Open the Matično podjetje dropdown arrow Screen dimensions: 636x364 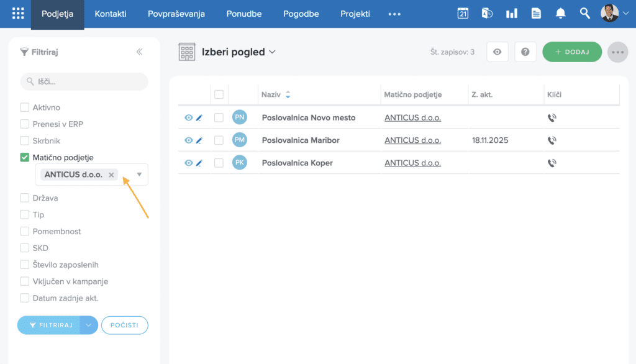point(139,175)
